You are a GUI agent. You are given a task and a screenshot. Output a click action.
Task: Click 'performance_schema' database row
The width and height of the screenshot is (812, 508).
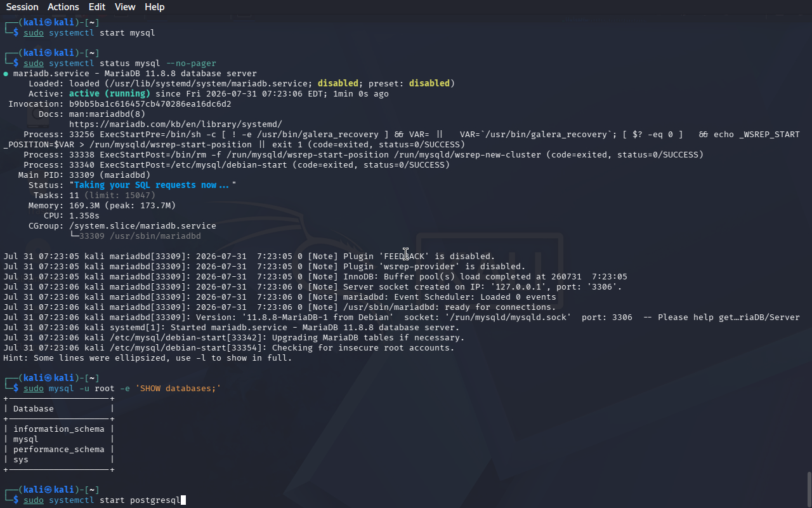point(58,449)
